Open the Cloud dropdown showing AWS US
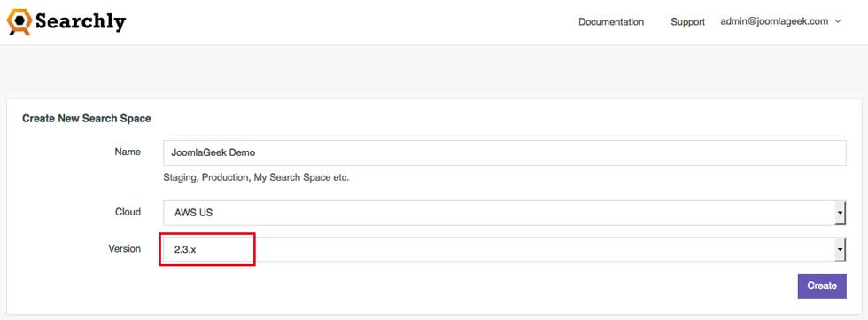This screenshot has width=868, height=320. tap(504, 213)
